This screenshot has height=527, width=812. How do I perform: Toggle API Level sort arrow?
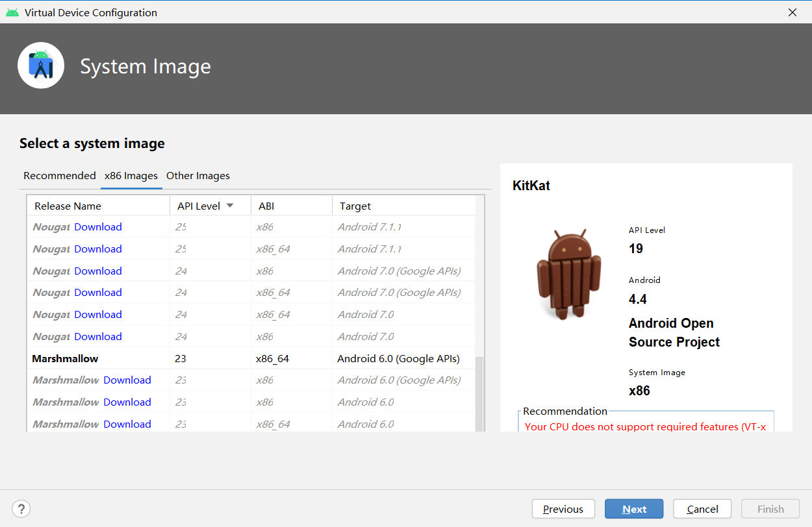[230, 206]
